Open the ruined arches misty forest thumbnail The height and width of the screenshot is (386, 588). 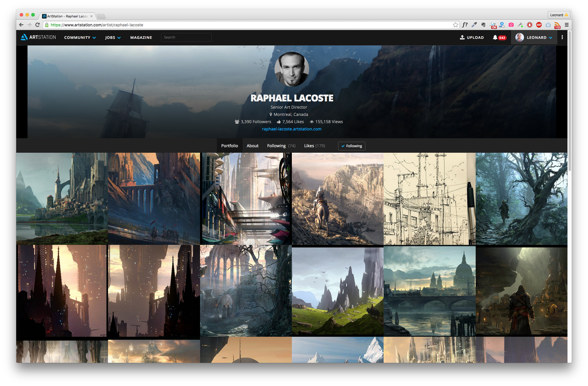[246, 291]
